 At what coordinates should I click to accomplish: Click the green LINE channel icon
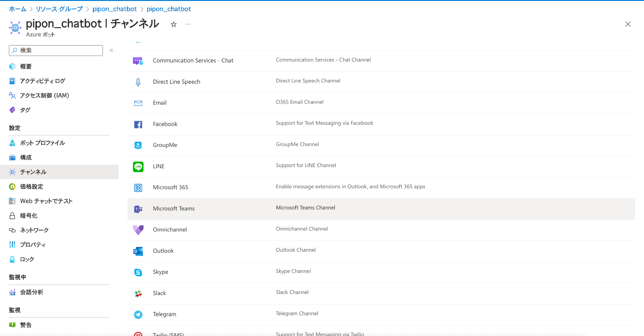(x=138, y=167)
